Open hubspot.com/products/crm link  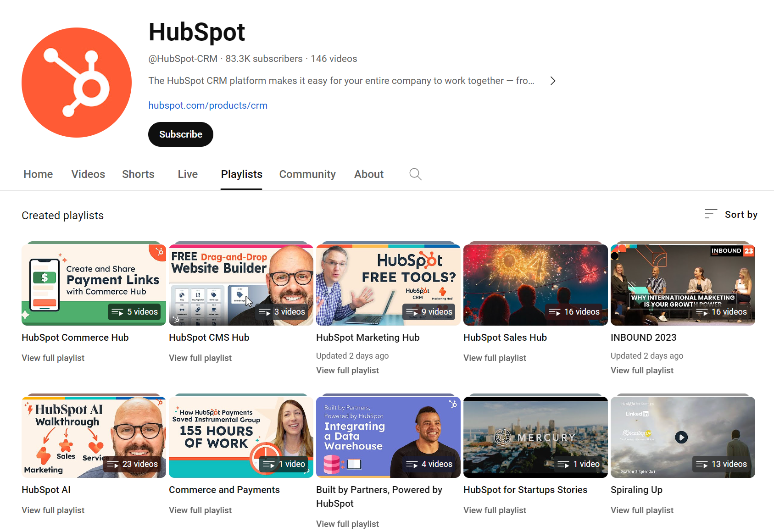(208, 105)
